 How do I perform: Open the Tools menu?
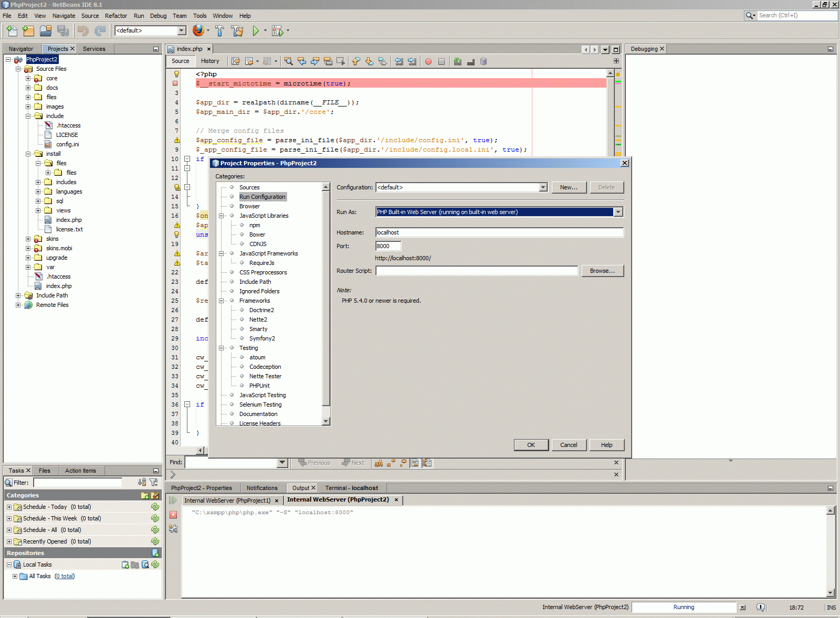coord(200,16)
